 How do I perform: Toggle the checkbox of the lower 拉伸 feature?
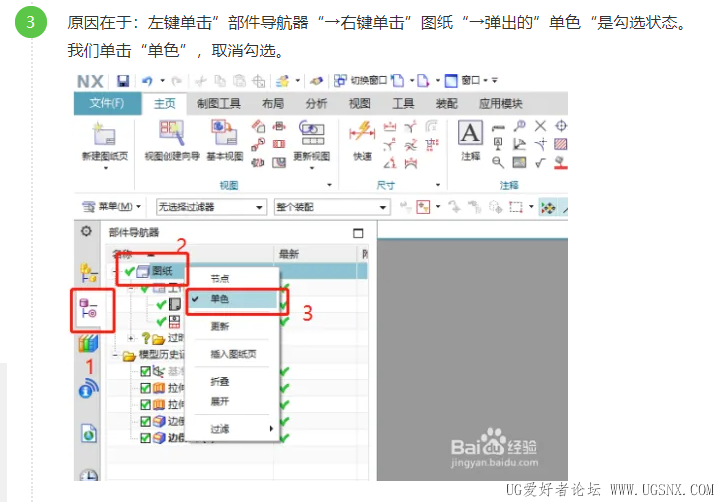[145, 404]
